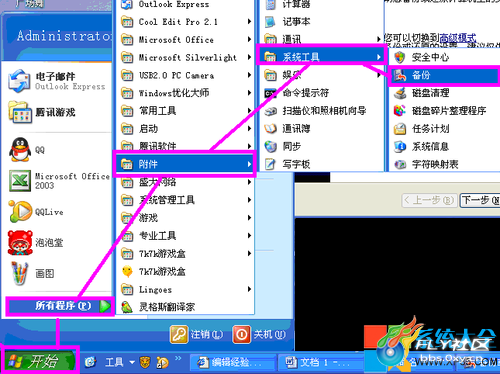Expand the 附件 accessories submenu

pos(185,164)
